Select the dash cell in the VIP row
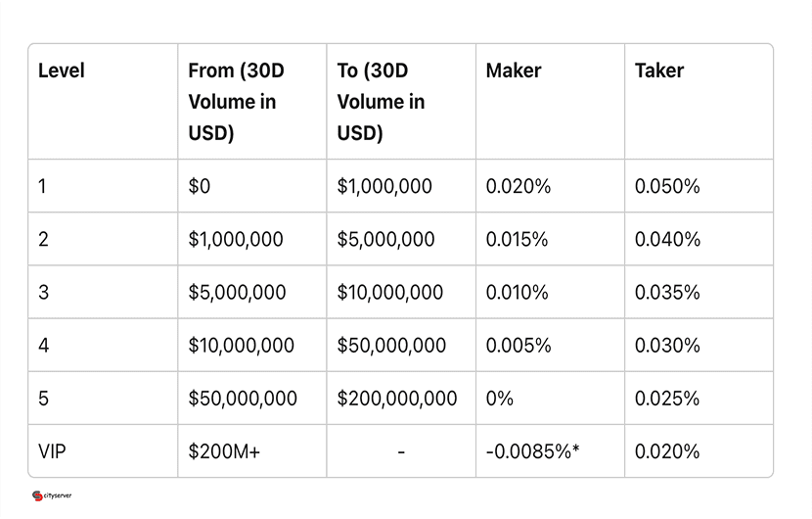 click(401, 451)
